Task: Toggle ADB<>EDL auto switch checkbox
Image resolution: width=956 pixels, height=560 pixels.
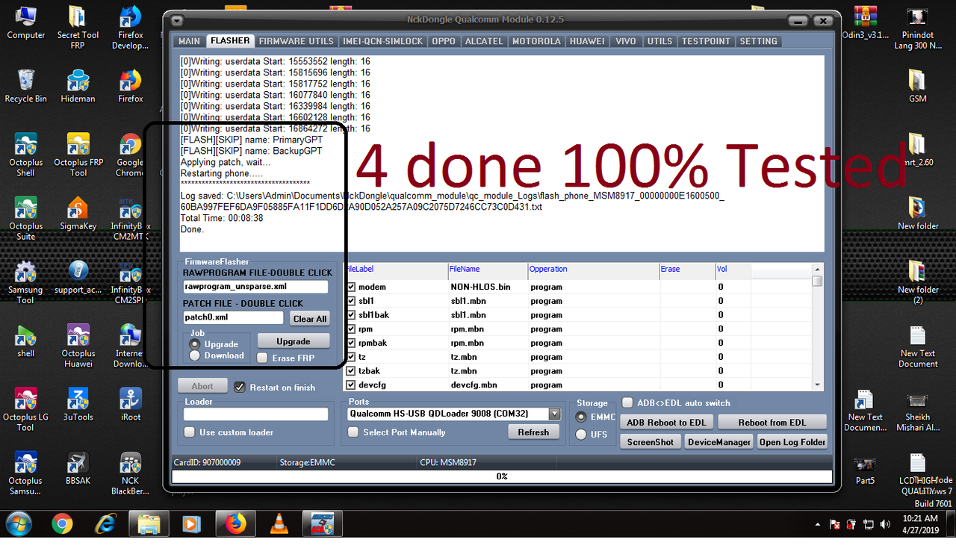Action: 628,402
